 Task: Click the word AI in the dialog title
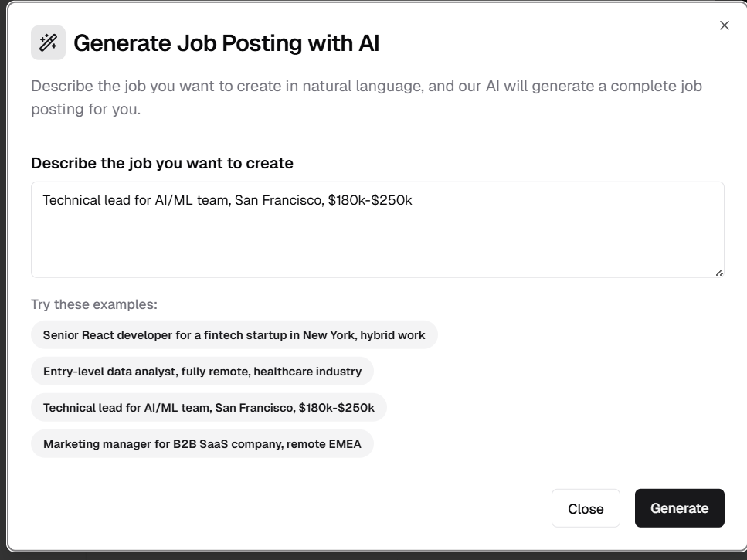tap(368, 43)
